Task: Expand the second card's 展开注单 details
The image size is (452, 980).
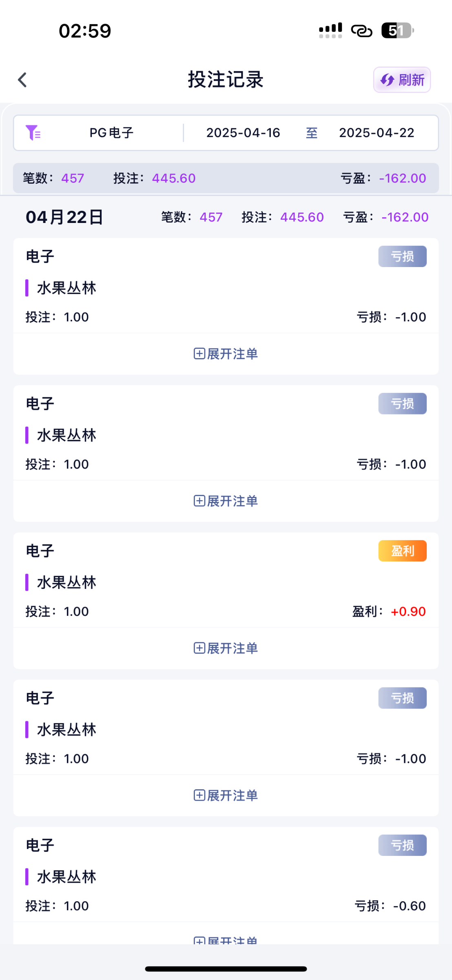Action: point(226,501)
